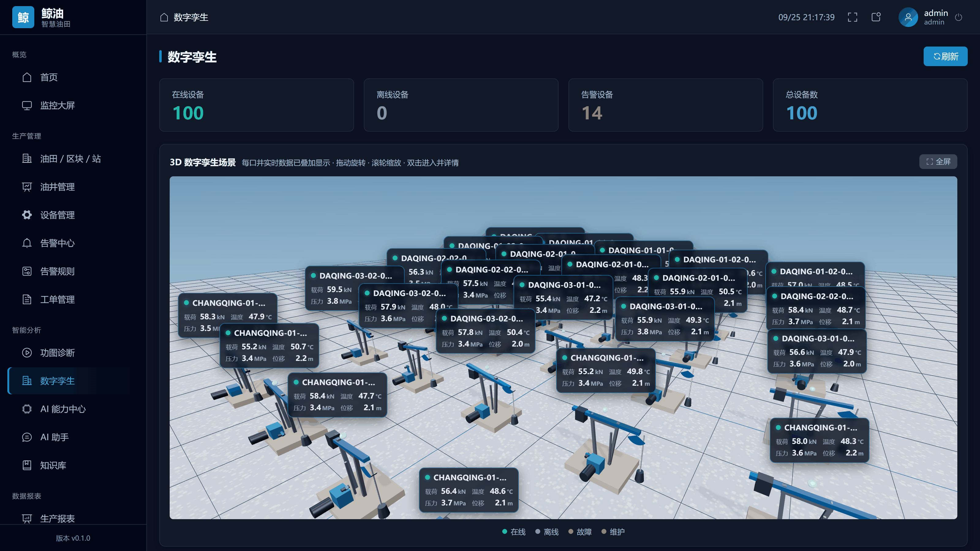The height and width of the screenshot is (551, 980).
Task: Click the 09/25 21:17:39 timestamp
Action: [807, 17]
